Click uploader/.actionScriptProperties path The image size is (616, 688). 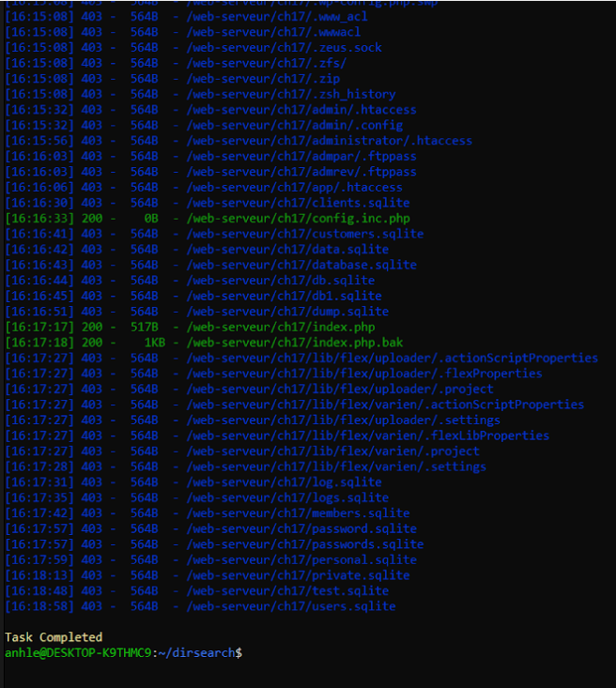[x=393, y=358]
